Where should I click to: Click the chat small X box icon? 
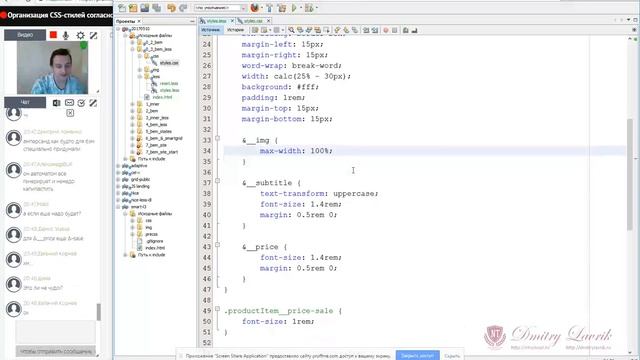[x=70, y=113]
